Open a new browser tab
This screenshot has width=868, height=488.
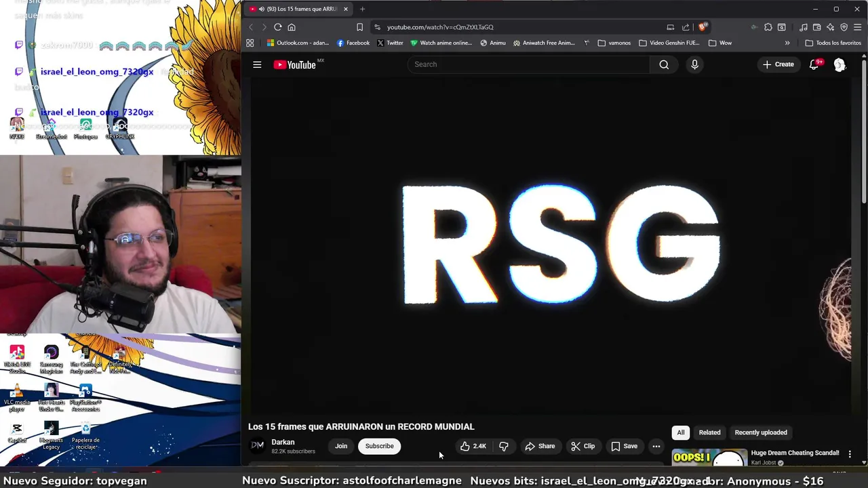tap(362, 9)
